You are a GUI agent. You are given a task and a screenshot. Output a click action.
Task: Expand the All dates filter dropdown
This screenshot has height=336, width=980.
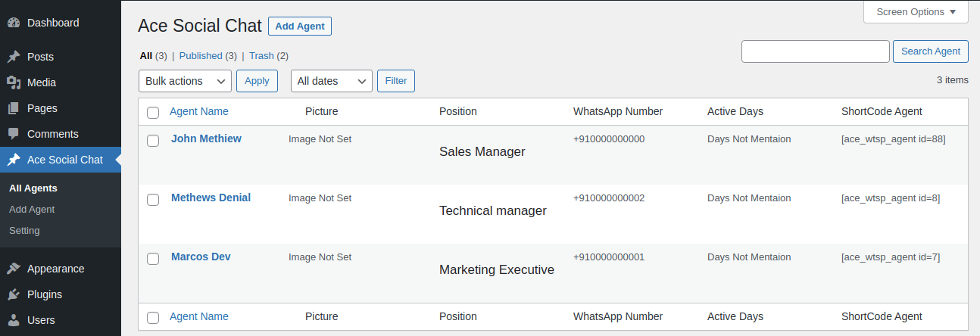(x=331, y=81)
